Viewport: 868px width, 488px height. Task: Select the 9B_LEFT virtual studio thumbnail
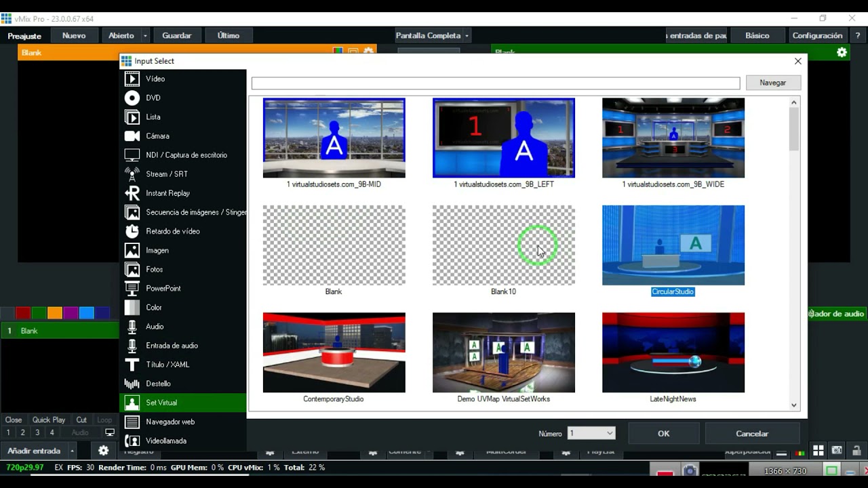503,138
